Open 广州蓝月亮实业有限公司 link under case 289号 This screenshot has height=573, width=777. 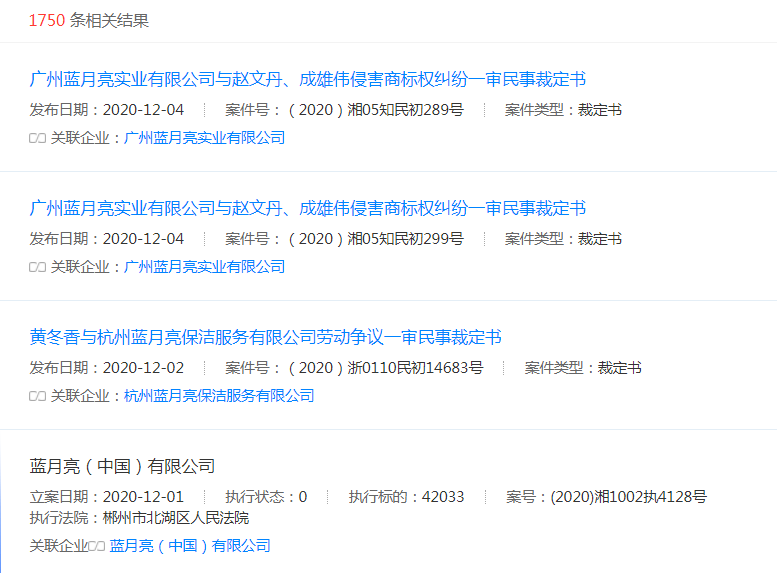pyautogui.click(x=204, y=138)
